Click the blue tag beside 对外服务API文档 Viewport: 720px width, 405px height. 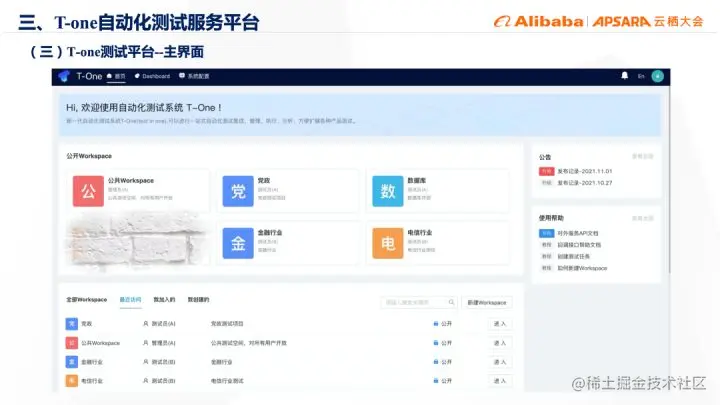(546, 233)
